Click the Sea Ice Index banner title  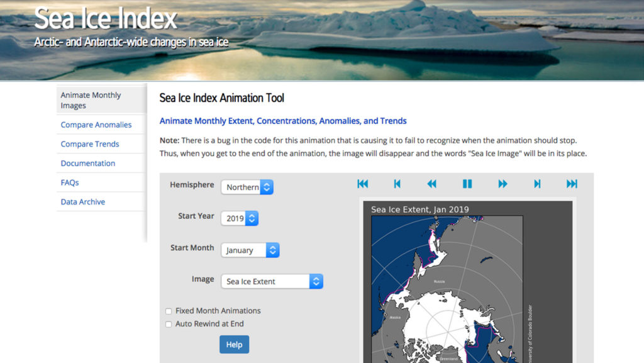tap(106, 18)
